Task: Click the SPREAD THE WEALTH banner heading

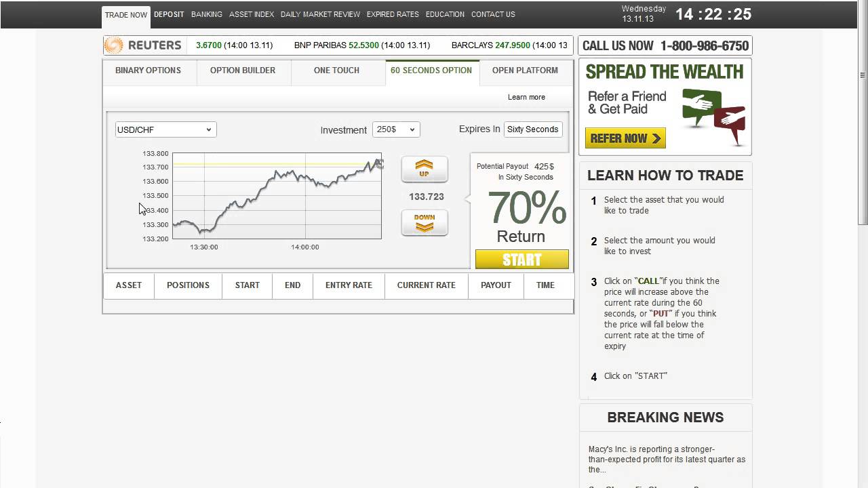Action: (665, 72)
